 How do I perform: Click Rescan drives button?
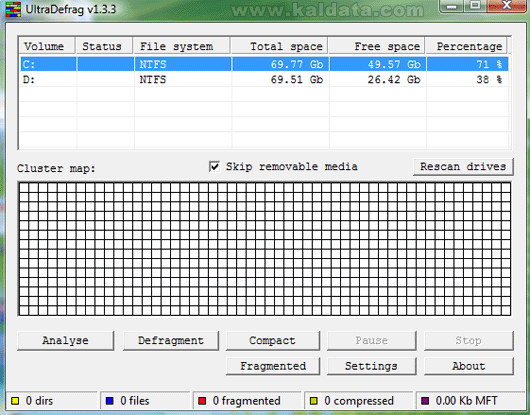pyautogui.click(x=463, y=166)
